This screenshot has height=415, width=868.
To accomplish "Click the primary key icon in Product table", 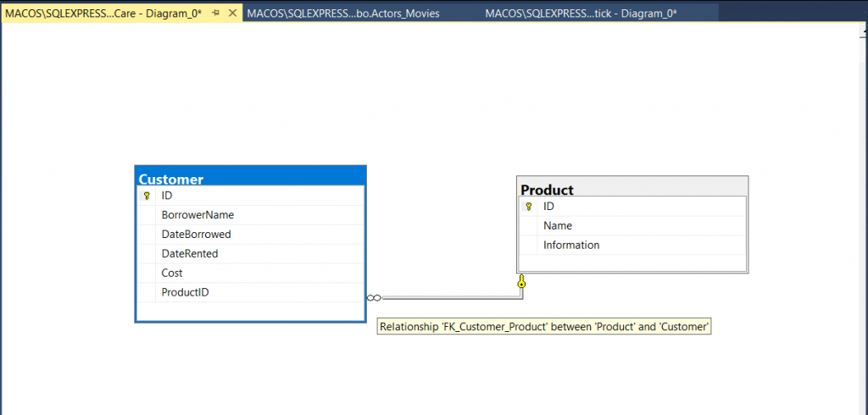I will (x=528, y=207).
